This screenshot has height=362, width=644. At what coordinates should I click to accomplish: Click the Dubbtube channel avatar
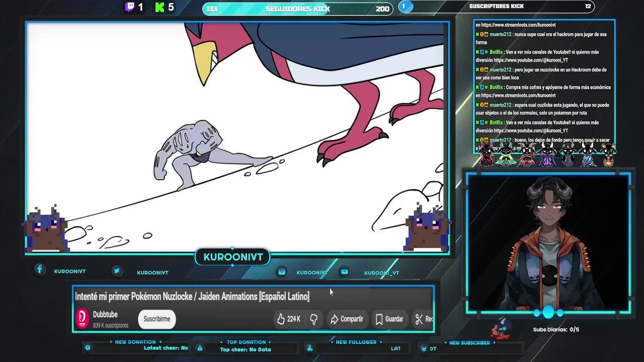point(82,319)
